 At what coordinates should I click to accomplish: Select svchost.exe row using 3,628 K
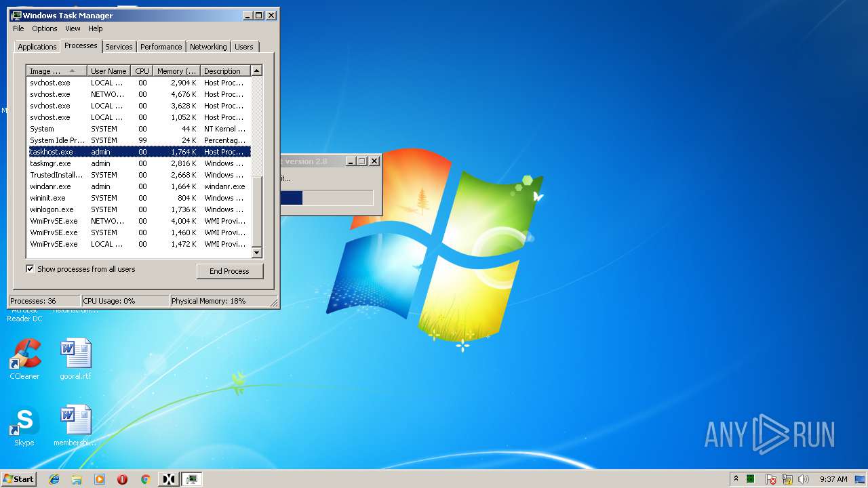tap(139, 106)
